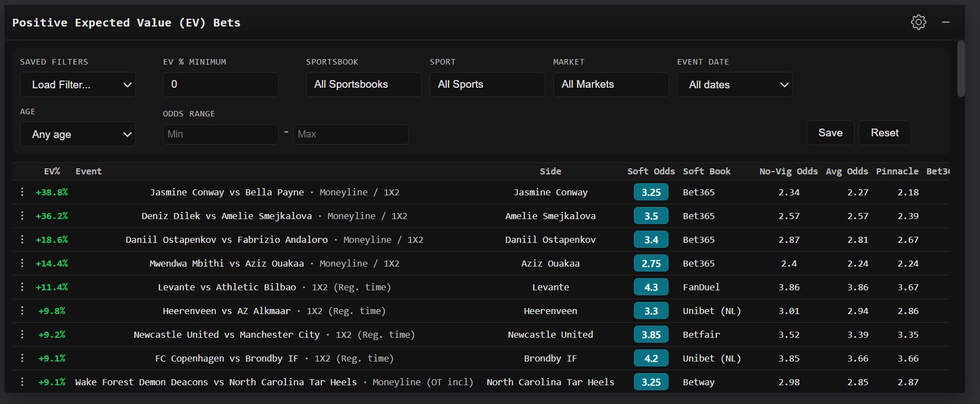Select the +38.8% EV value
This screenshot has height=404, width=980.
click(x=52, y=192)
